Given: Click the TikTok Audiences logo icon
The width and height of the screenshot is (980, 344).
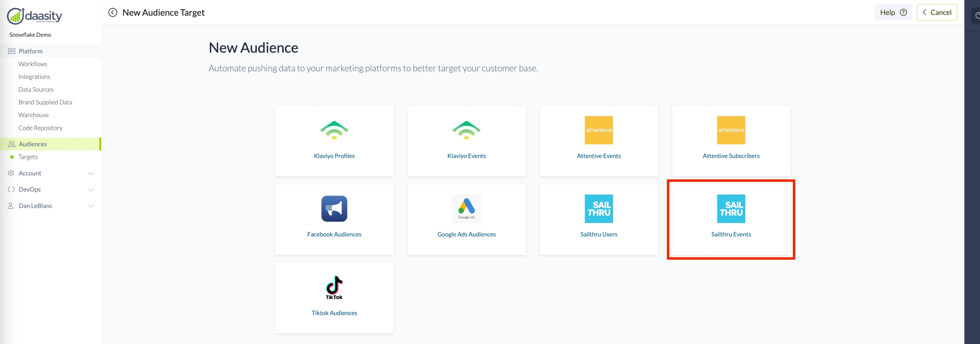Looking at the screenshot, I should click(334, 287).
